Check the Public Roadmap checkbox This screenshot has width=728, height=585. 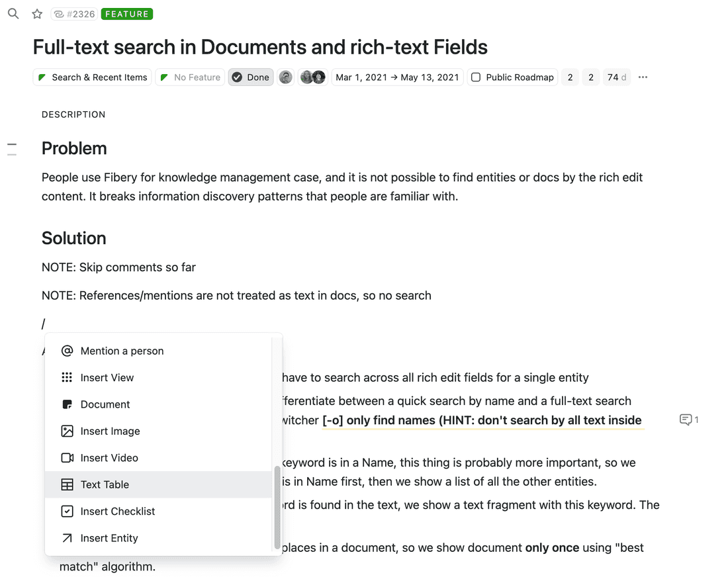pos(475,77)
